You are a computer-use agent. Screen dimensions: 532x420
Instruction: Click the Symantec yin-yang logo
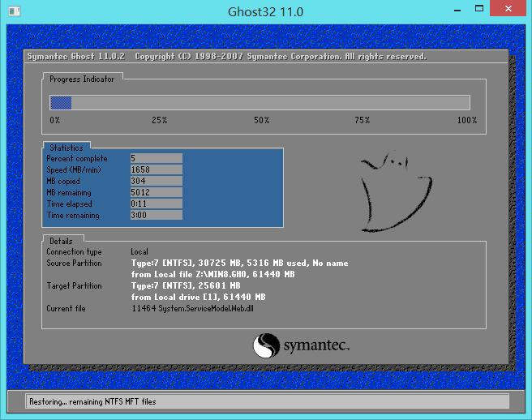pos(265,346)
